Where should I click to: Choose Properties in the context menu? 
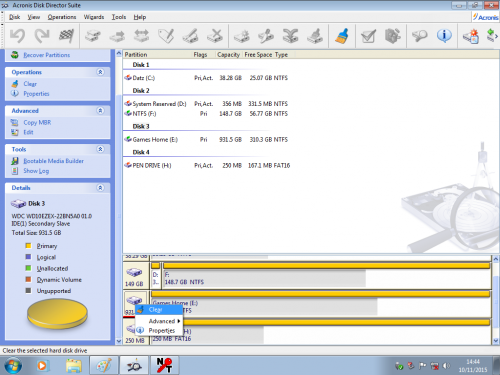coord(159,331)
